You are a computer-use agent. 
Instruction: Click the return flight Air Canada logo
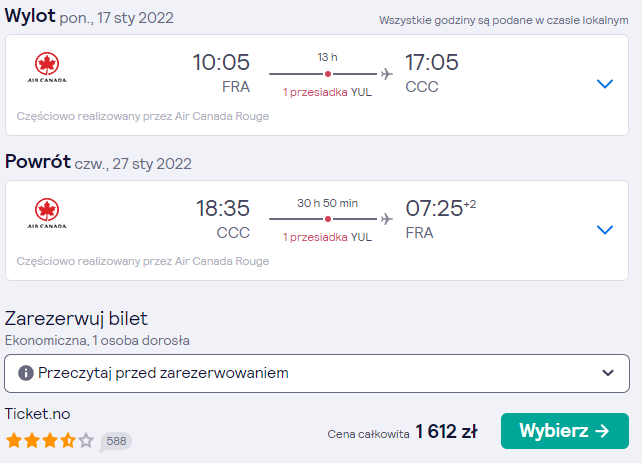[x=47, y=213]
